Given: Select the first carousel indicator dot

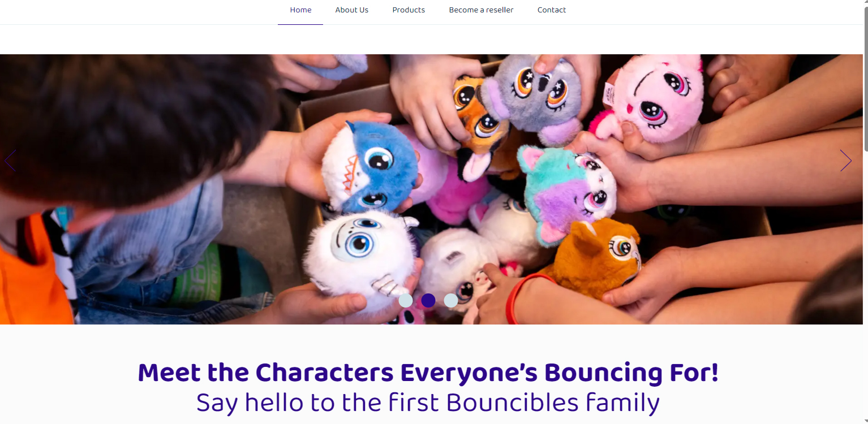Looking at the screenshot, I should click(406, 300).
